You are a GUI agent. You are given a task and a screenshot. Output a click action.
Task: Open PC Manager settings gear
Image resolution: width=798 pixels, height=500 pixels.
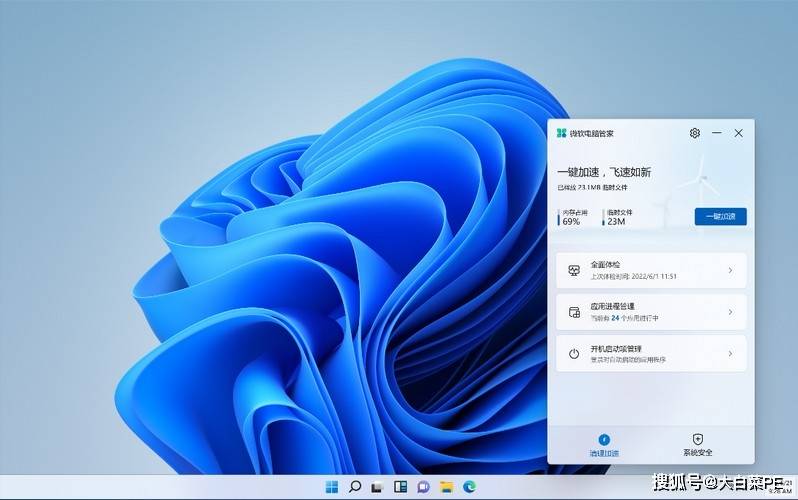(695, 133)
